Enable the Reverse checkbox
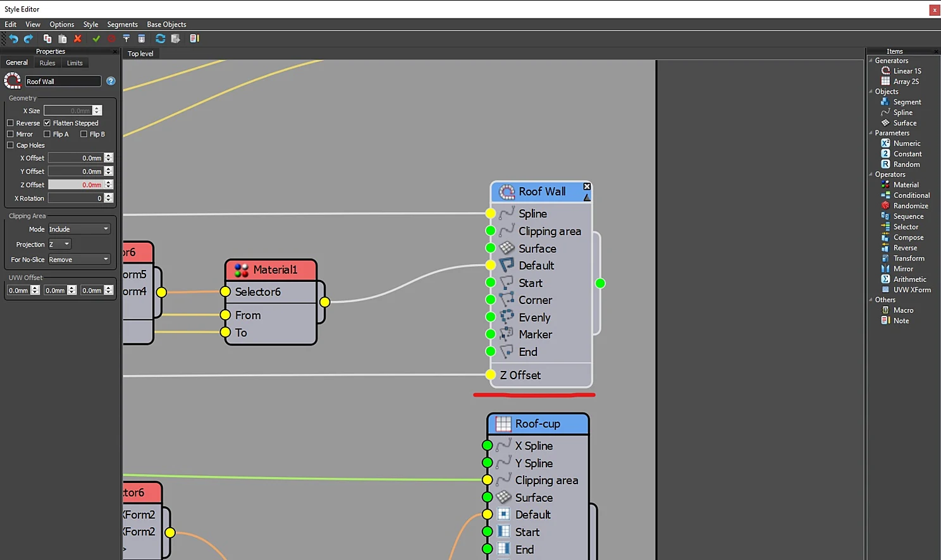 coord(10,123)
